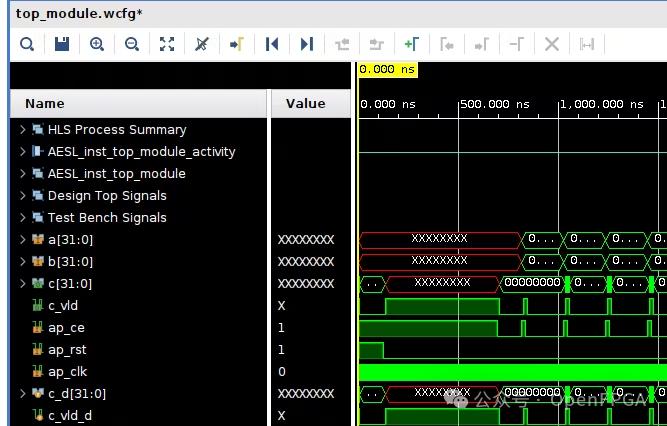Expand the a[31:0] bus signal
The height and width of the screenshot is (426, 667).
tap(22, 240)
